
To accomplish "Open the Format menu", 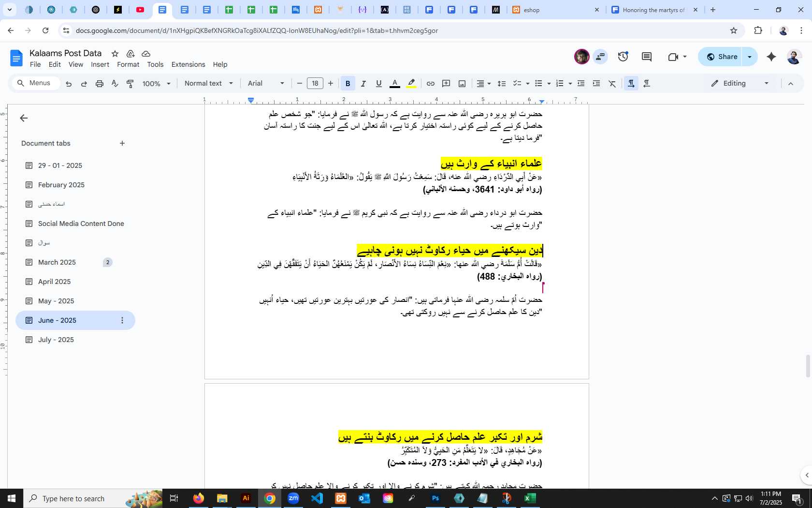I will 128,64.
